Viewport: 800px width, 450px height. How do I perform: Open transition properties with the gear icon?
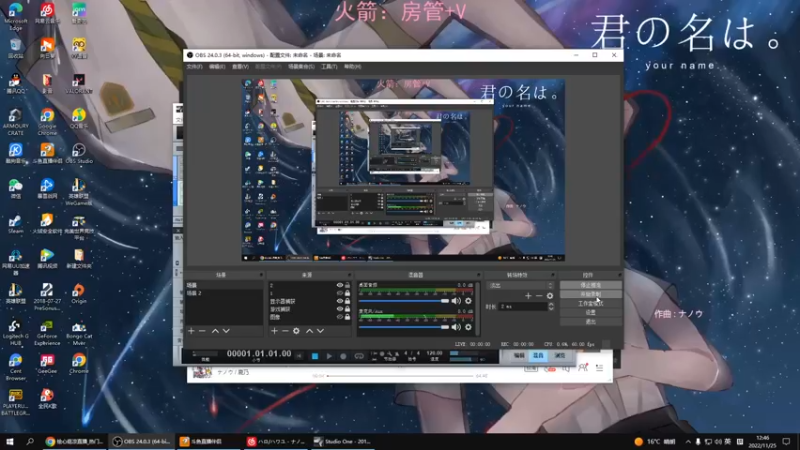click(549, 296)
